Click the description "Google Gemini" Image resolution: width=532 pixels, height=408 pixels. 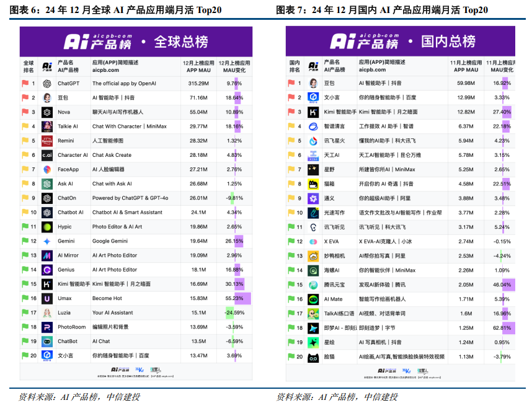tap(110, 241)
